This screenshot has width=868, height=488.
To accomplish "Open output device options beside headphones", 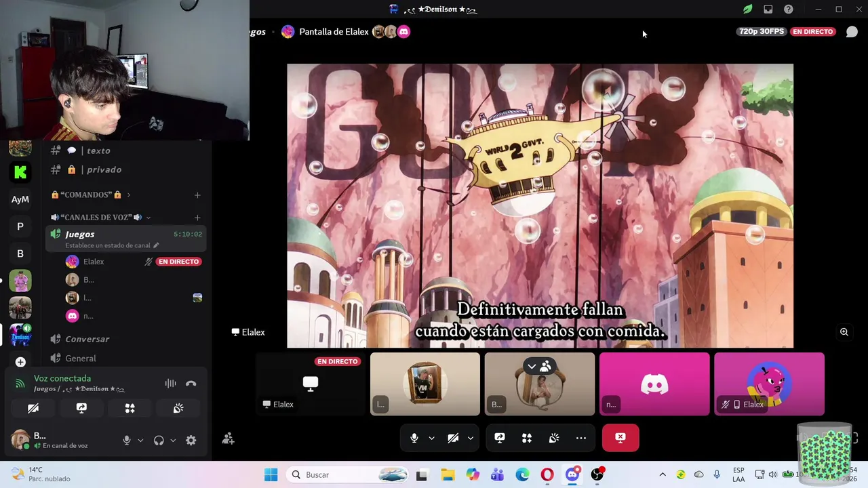I will 173,440.
